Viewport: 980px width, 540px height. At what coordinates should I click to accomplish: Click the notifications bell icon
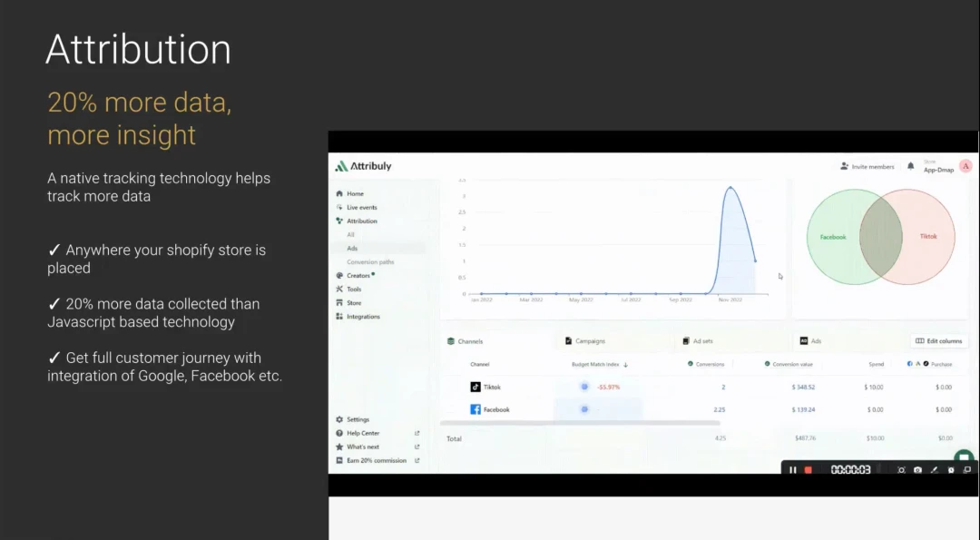tap(911, 166)
